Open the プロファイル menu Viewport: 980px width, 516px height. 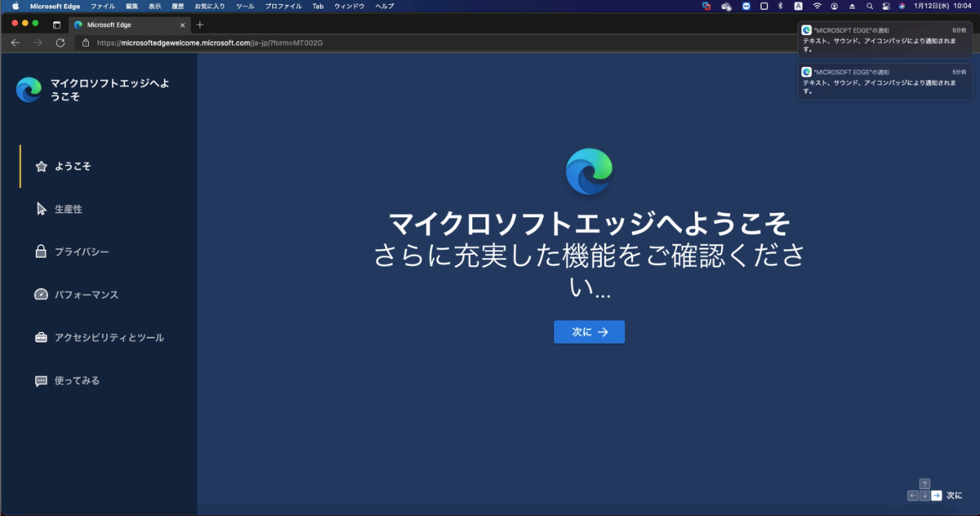coord(283,6)
